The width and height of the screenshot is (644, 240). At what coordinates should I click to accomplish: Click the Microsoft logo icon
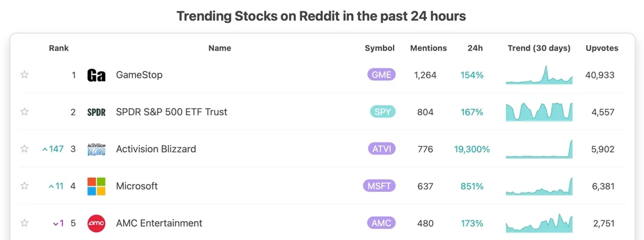(x=96, y=186)
